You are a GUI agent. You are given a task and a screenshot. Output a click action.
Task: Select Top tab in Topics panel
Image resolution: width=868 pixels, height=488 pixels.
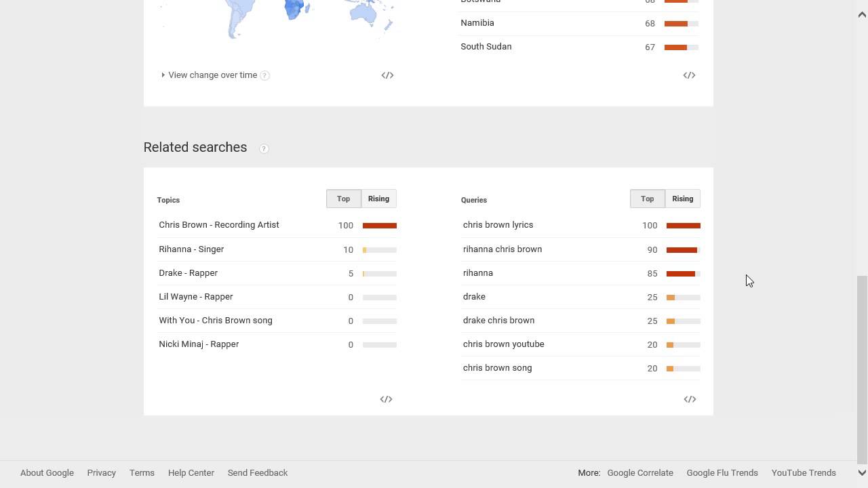(x=343, y=199)
